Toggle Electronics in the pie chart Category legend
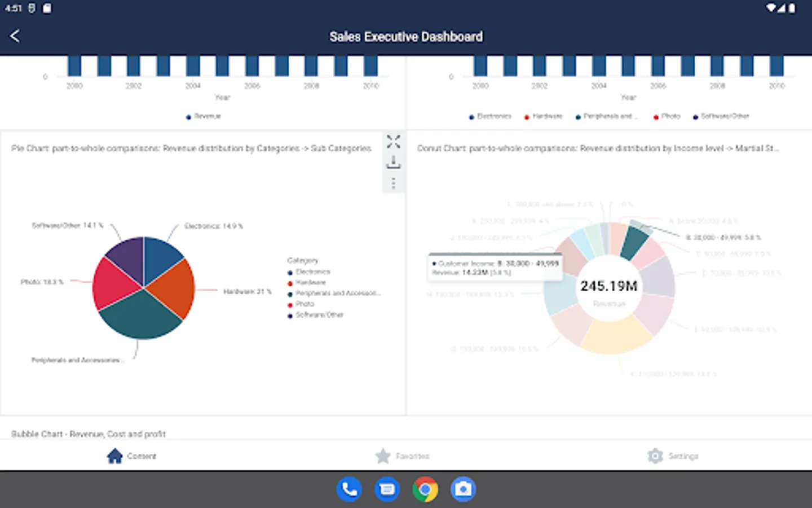Viewport: 812px width, 508px height. pyautogui.click(x=309, y=272)
